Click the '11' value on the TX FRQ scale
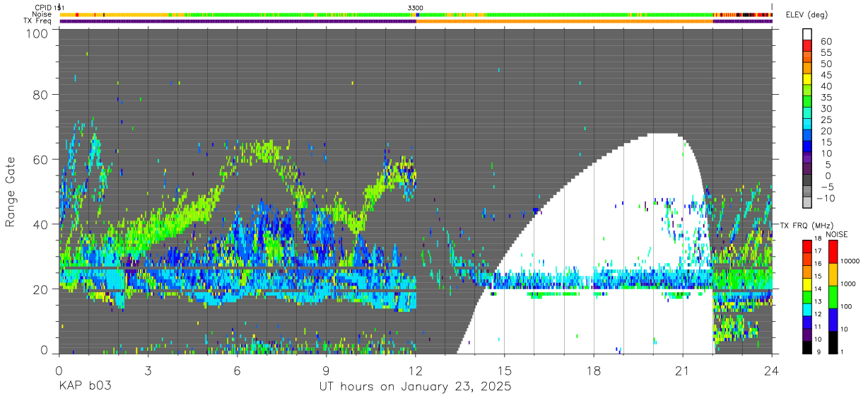868x401 pixels. (x=819, y=327)
